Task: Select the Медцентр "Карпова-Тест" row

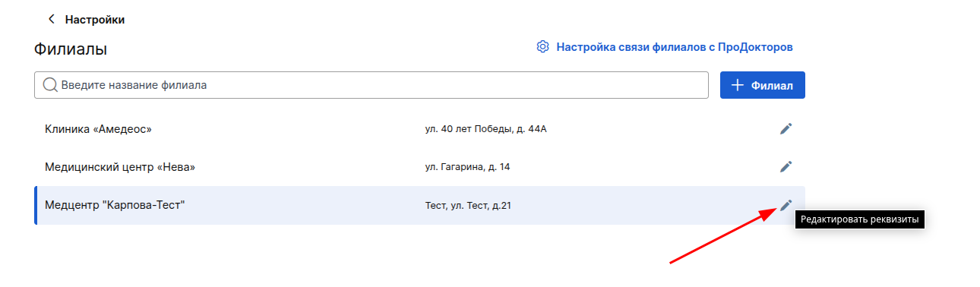Action: [x=419, y=205]
